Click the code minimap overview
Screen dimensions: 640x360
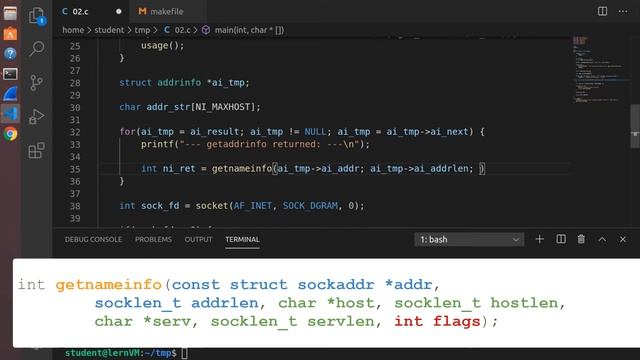600,69
